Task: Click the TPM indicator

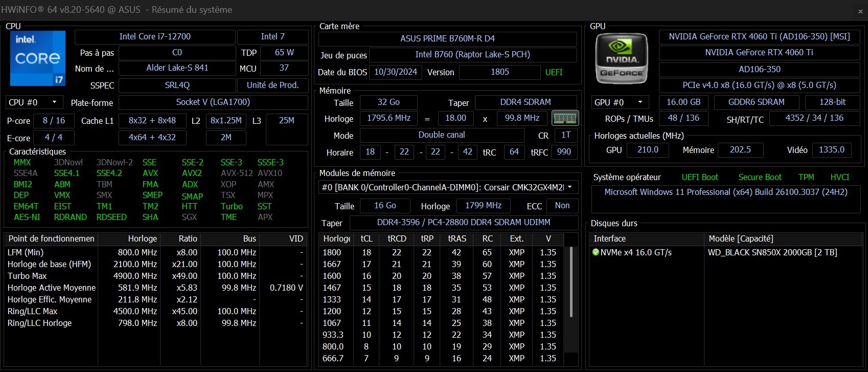Action: [x=806, y=177]
